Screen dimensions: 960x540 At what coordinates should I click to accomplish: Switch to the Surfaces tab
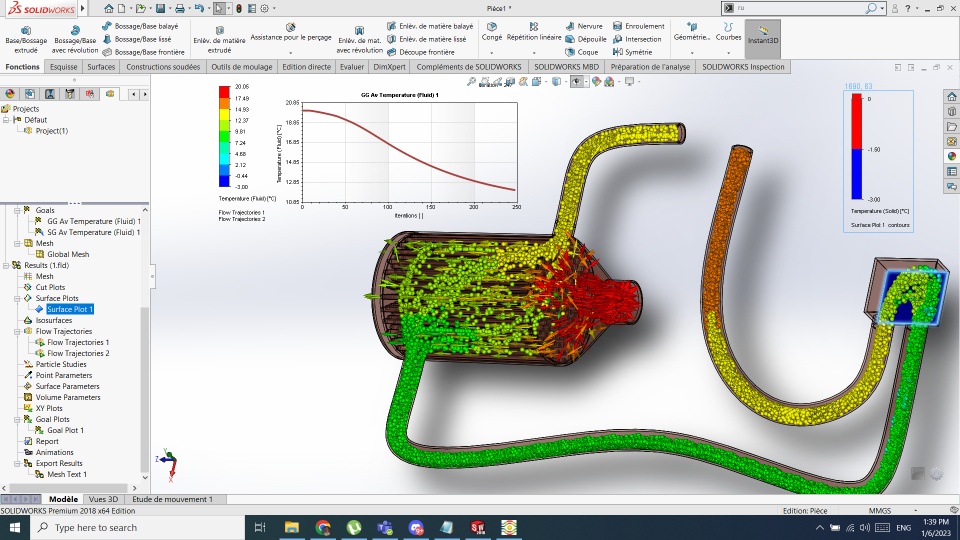pyautogui.click(x=101, y=67)
